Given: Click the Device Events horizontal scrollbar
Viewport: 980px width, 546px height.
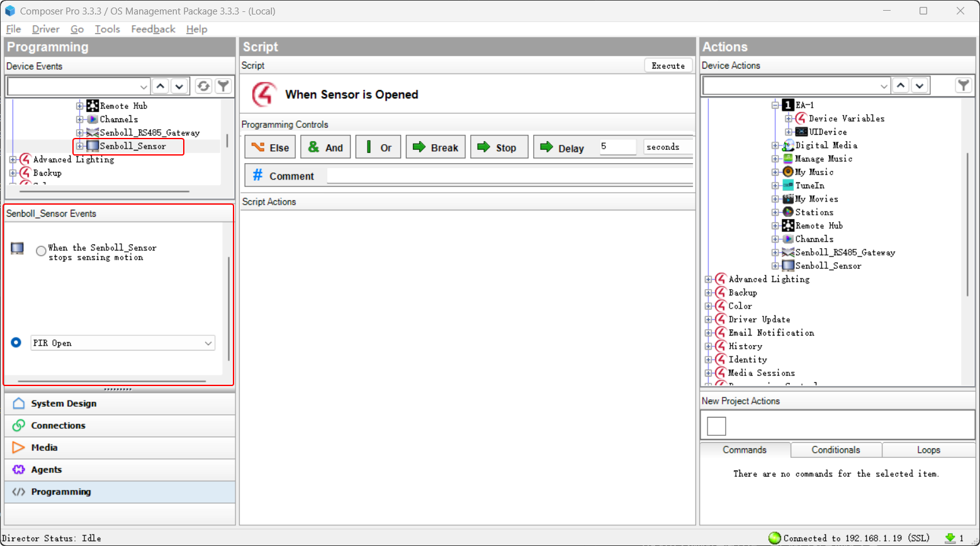Looking at the screenshot, I should pyautogui.click(x=104, y=191).
